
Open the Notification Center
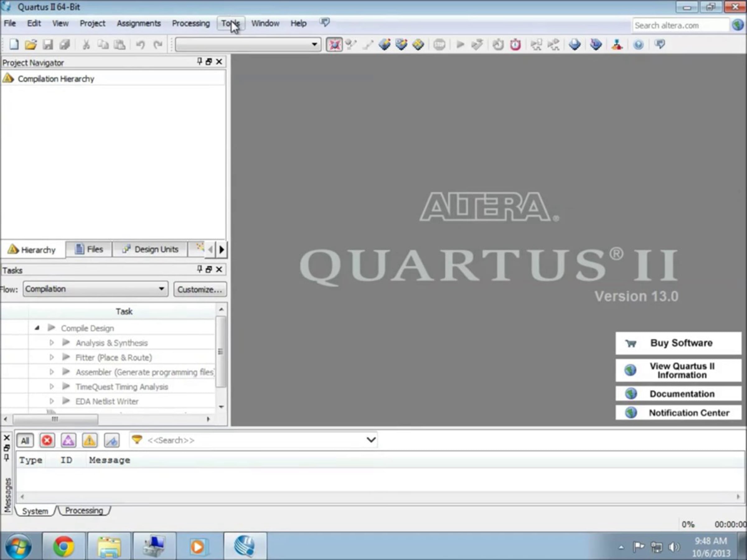(678, 413)
